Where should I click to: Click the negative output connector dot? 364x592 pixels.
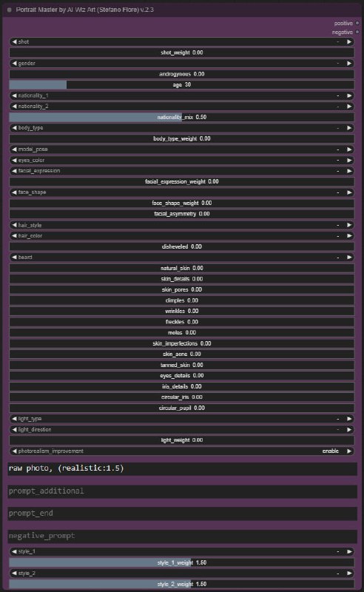pos(357,32)
